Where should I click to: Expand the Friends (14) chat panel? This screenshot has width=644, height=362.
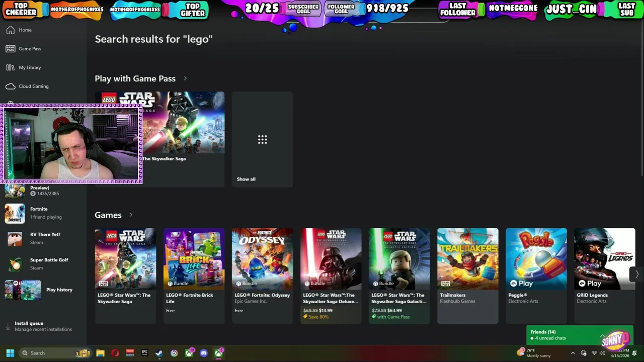pos(580,335)
